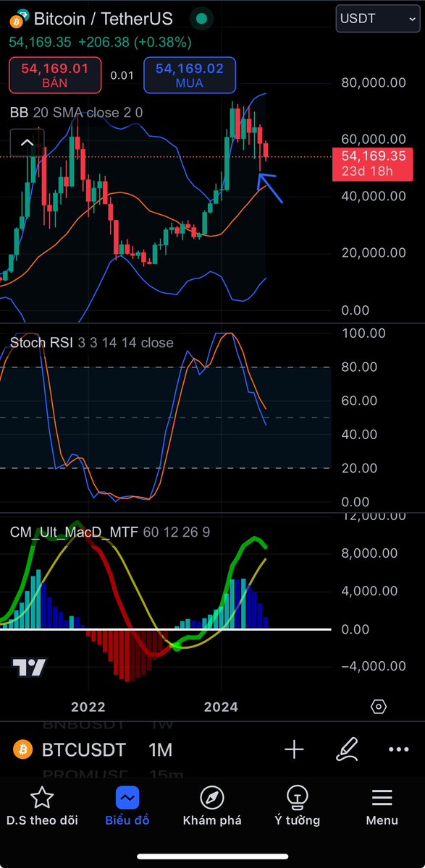Tap the 2024 date on time axis
Screen dimensions: 425x868
(221, 707)
